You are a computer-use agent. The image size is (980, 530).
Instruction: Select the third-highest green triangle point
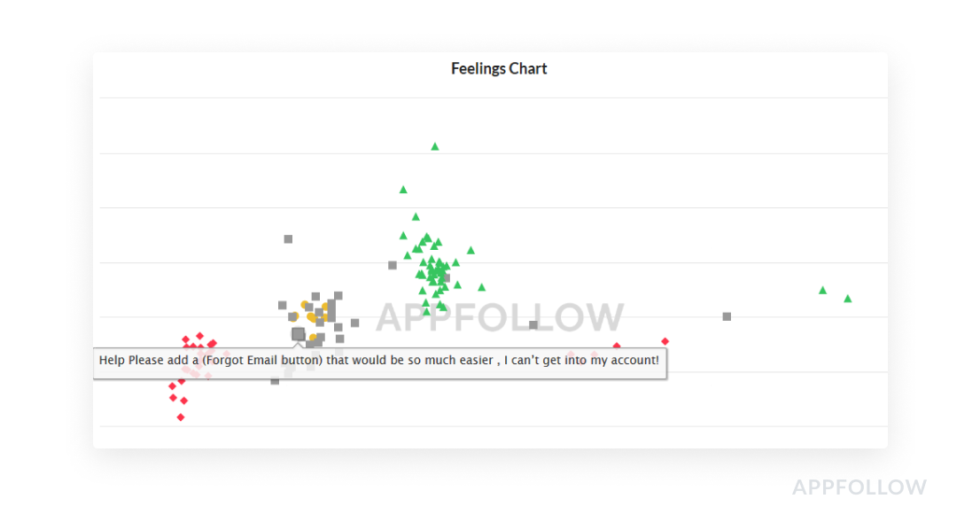tap(416, 217)
